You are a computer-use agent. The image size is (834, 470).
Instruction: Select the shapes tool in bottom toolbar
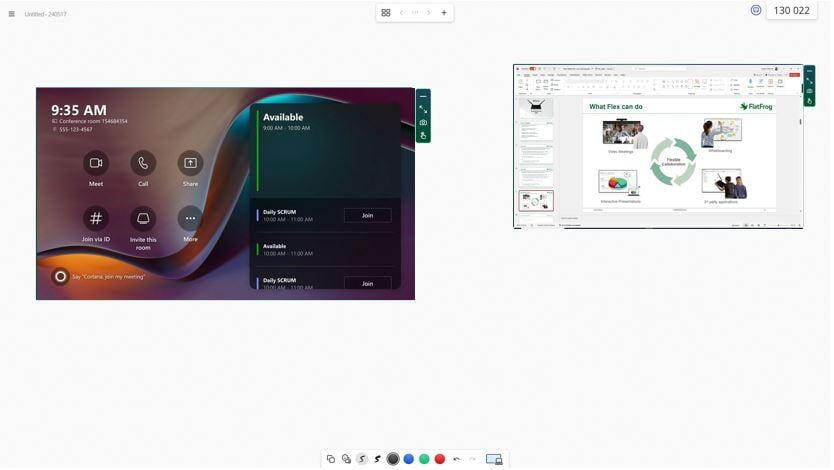coord(331,459)
